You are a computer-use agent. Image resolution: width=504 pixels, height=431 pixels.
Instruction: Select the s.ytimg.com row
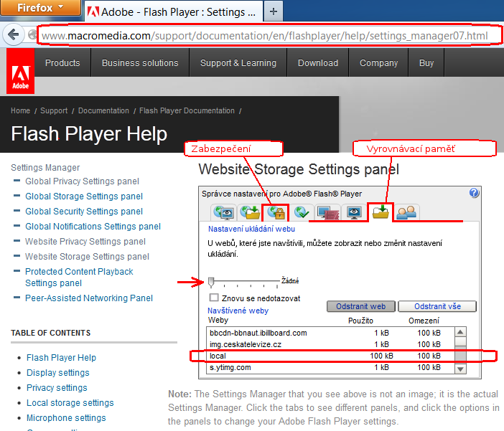[330, 367]
